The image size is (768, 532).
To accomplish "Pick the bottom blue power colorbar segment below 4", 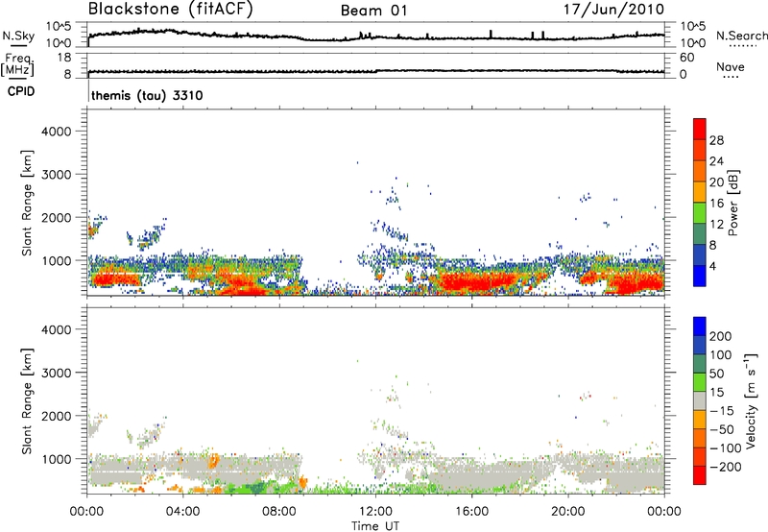I will pyautogui.click(x=700, y=276).
